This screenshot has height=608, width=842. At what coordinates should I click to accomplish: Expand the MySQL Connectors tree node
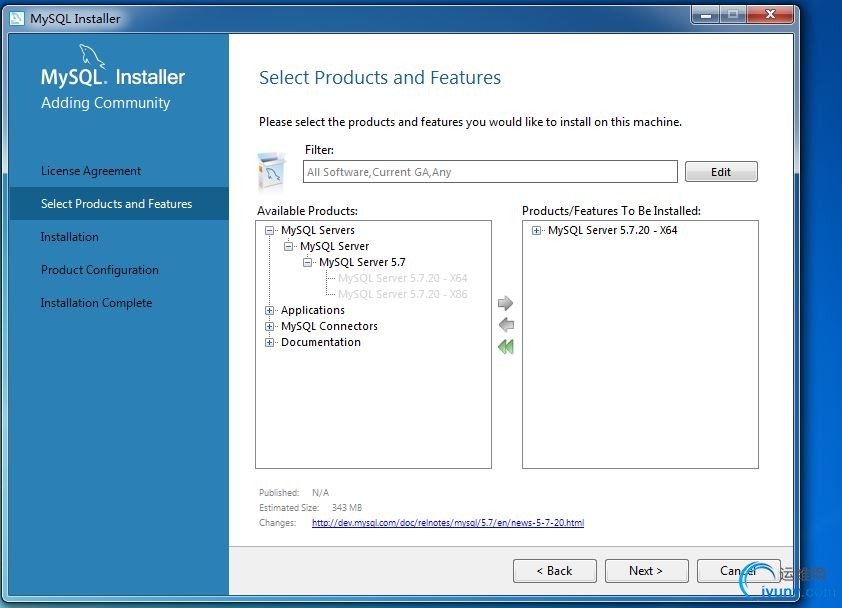click(270, 327)
